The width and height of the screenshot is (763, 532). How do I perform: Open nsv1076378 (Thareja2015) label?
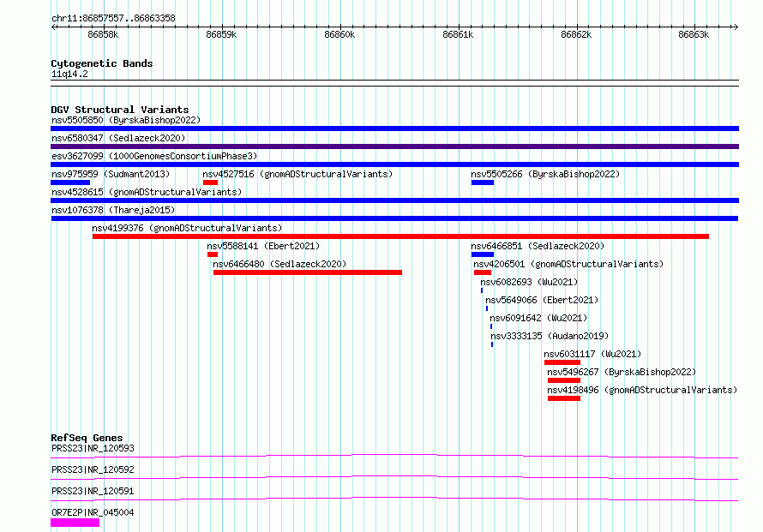(x=113, y=210)
